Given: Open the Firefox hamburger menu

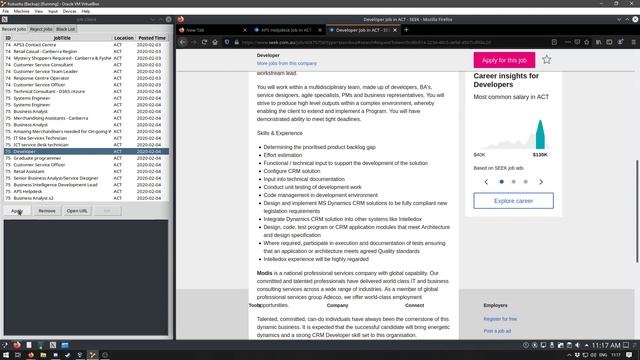Looking at the screenshot, I should click(633, 42).
